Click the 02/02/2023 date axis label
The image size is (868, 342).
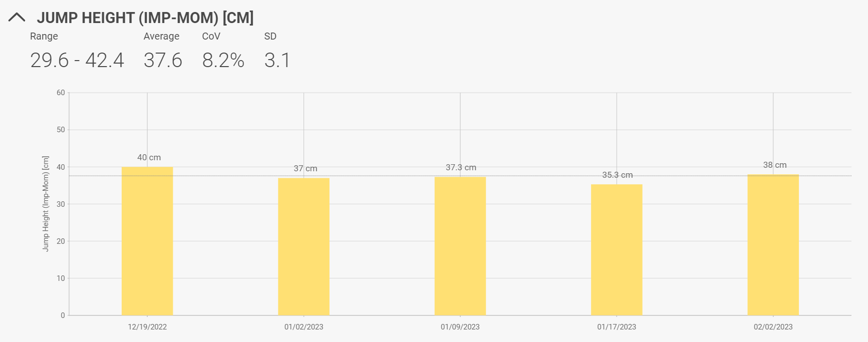[x=773, y=327]
